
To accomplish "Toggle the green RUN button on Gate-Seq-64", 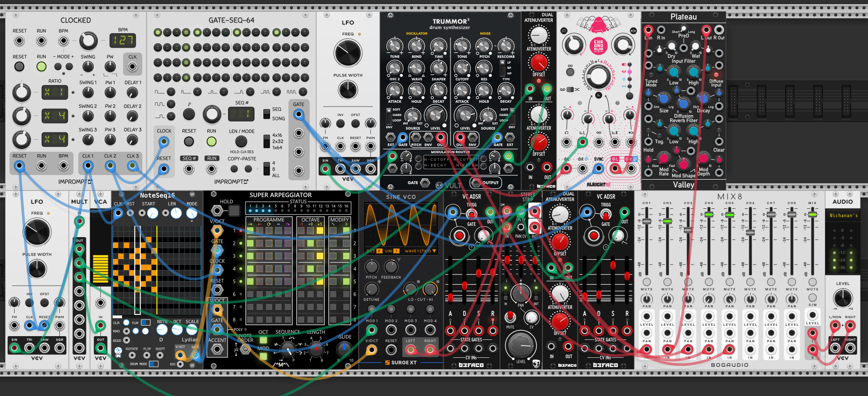I will tap(212, 141).
